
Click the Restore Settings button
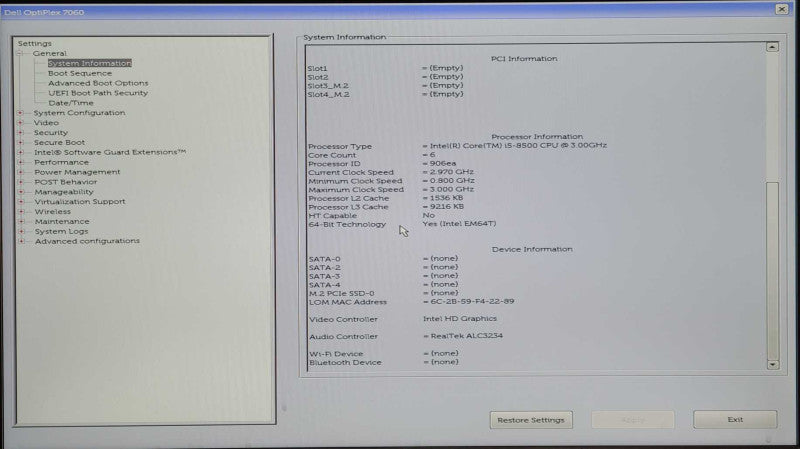click(531, 420)
